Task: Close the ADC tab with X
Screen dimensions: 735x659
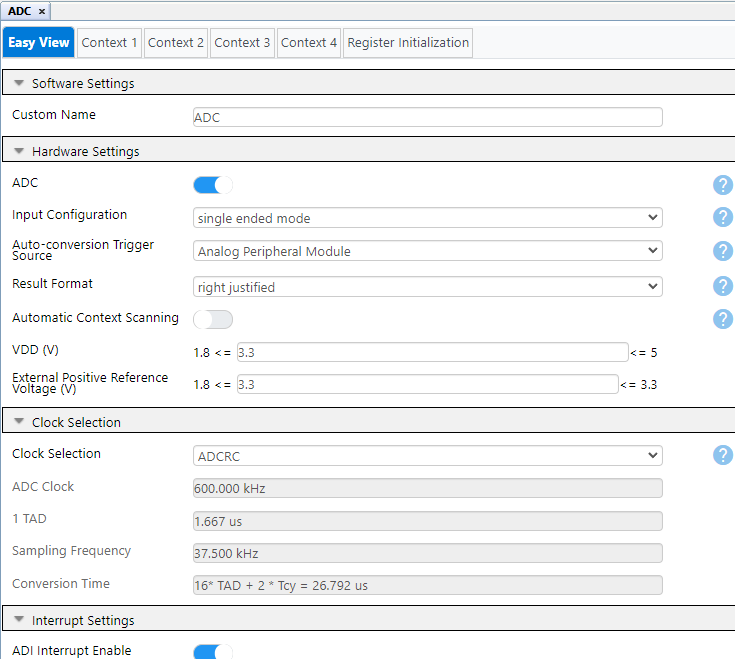Action: 42,10
